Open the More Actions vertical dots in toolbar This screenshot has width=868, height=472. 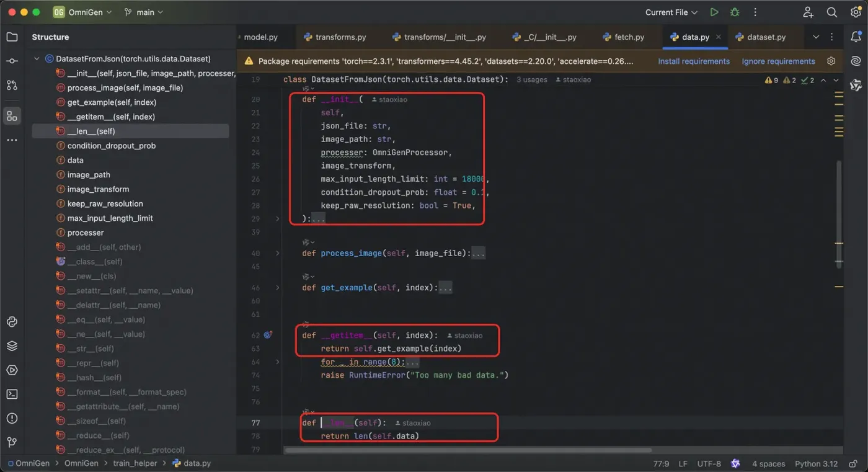755,12
